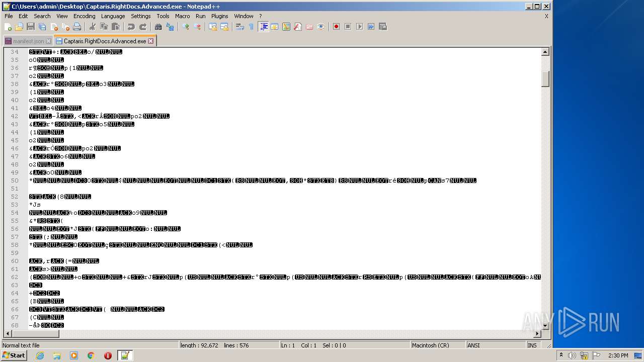Click the horizontal scrollbar right arrow
Image resolution: width=644 pixels, height=362 pixels.
(x=537, y=333)
